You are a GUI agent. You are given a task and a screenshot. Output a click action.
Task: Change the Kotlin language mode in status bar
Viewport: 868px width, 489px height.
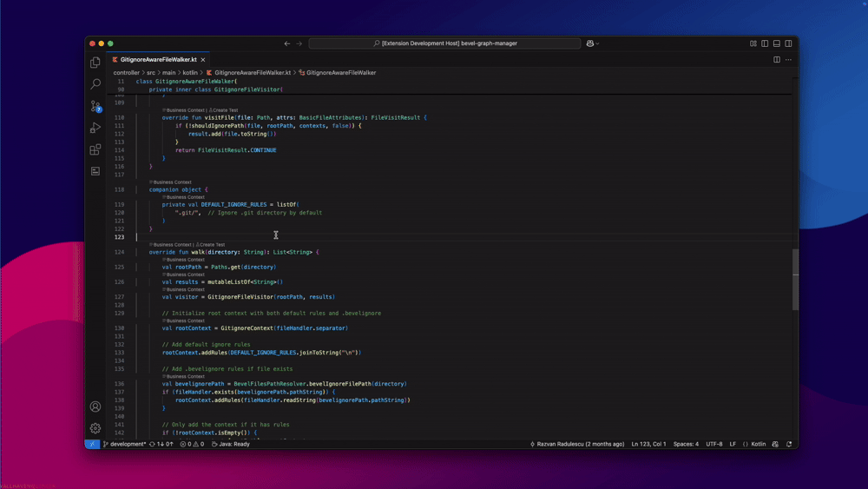(x=758, y=444)
